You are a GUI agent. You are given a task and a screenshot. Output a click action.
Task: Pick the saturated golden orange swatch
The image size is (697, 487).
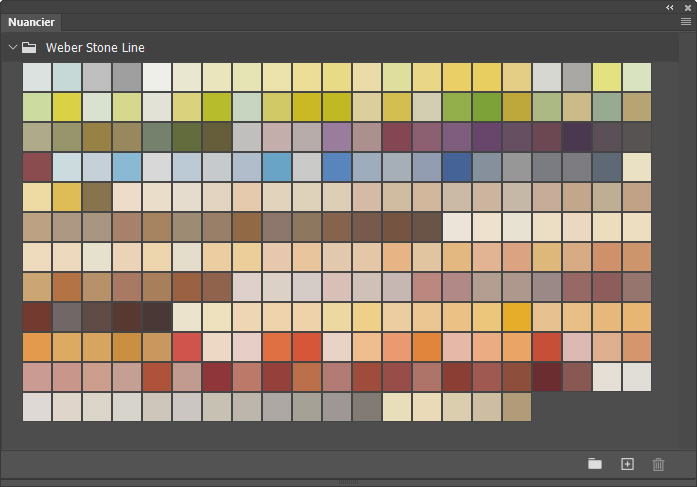(517, 317)
